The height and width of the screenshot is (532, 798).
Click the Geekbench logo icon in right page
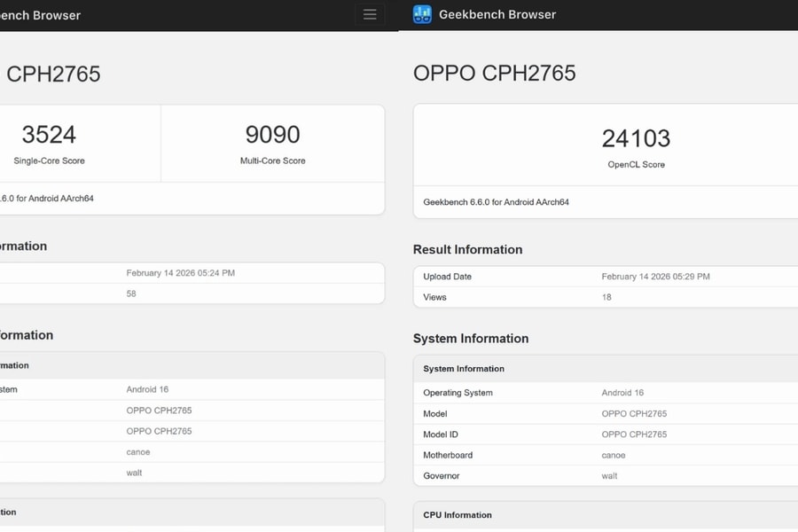pos(422,14)
